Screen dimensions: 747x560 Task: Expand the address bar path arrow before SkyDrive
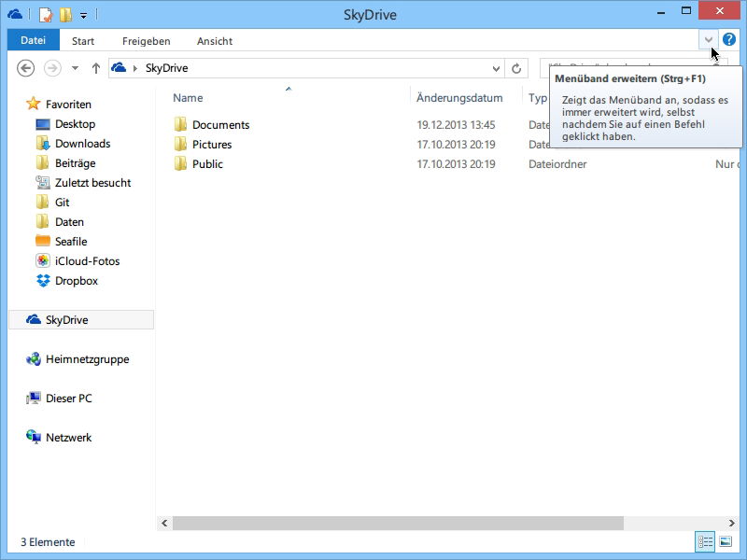click(x=135, y=68)
